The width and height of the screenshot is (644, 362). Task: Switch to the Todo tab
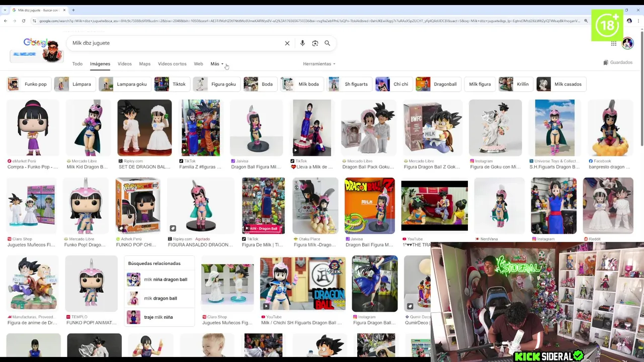click(77, 64)
